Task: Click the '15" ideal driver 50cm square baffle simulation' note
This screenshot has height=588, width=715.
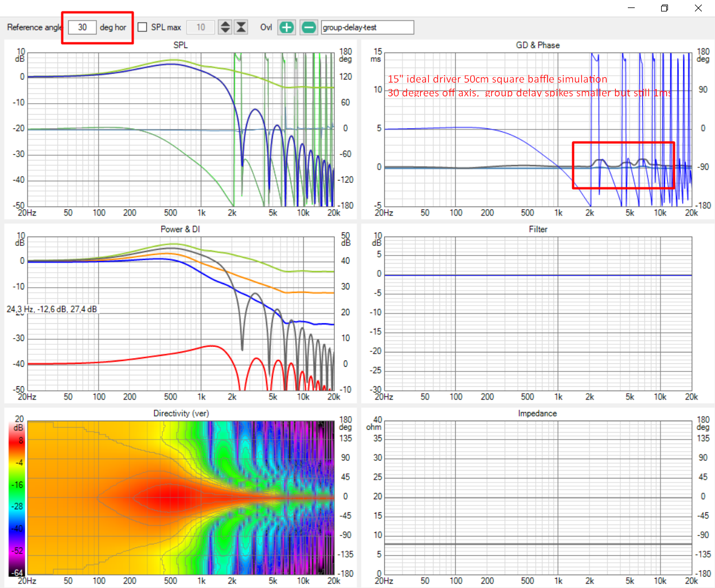Action: click(x=497, y=79)
